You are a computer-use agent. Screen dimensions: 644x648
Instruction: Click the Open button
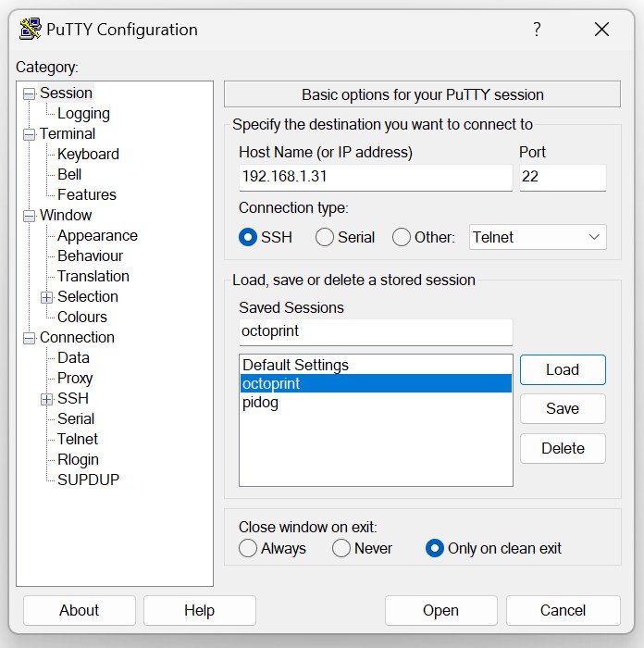click(x=440, y=610)
